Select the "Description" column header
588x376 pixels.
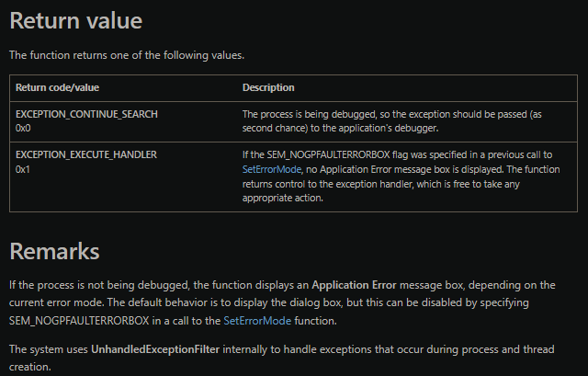point(268,87)
